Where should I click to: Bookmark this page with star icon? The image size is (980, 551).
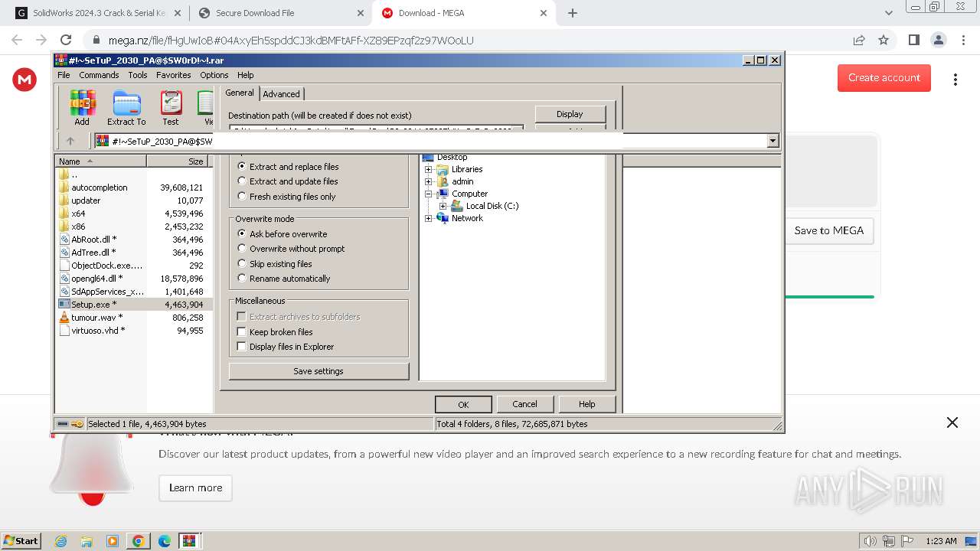[x=884, y=40]
